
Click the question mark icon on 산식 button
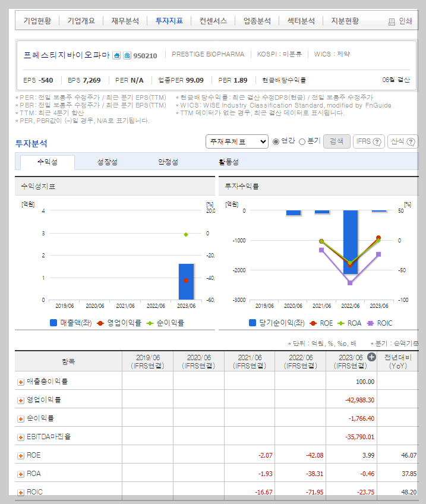[411, 141]
